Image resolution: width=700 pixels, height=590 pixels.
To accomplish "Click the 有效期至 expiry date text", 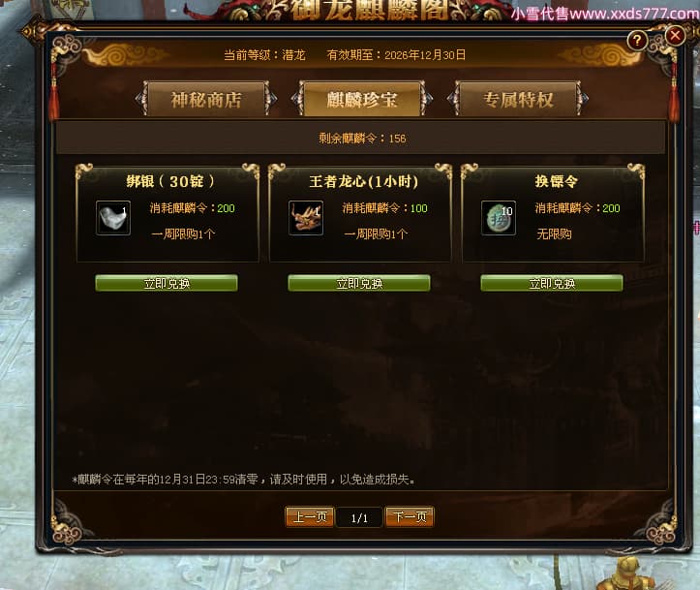I will pos(396,55).
